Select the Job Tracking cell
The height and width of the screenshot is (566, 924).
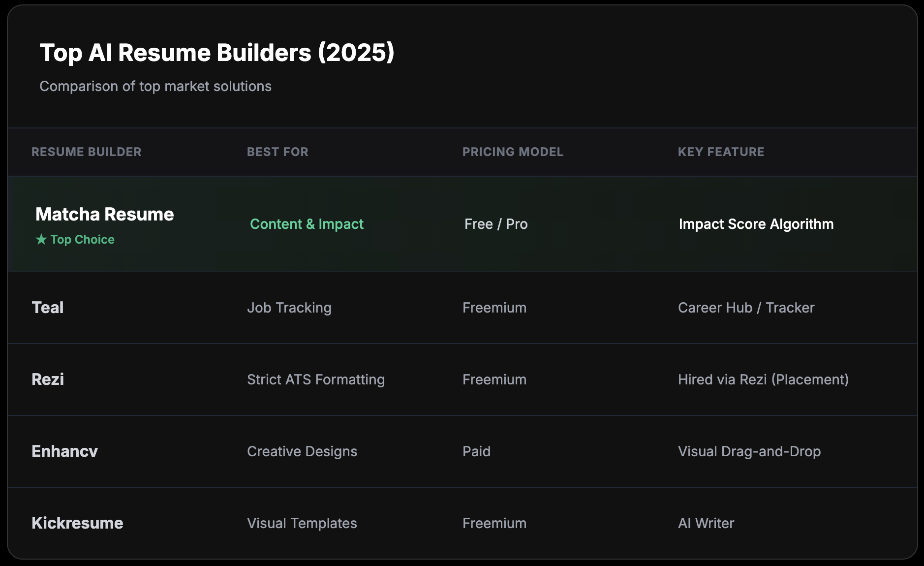(x=289, y=308)
